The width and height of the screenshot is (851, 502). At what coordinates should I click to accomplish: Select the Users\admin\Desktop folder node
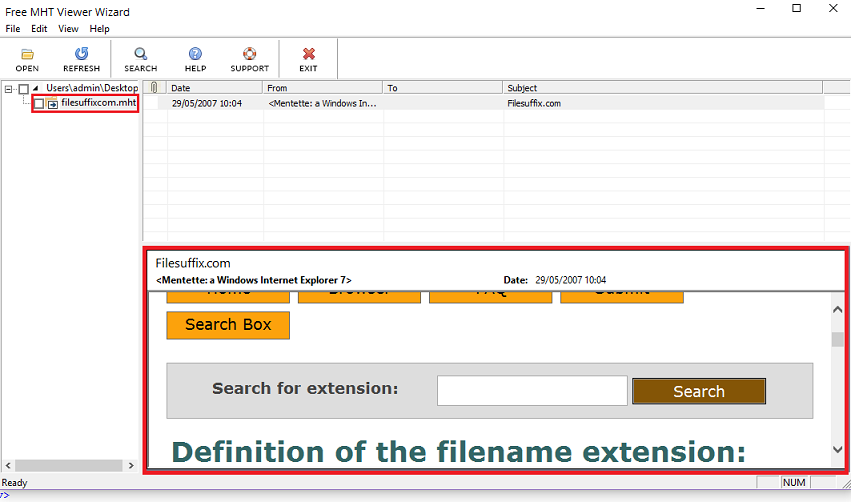click(92, 88)
